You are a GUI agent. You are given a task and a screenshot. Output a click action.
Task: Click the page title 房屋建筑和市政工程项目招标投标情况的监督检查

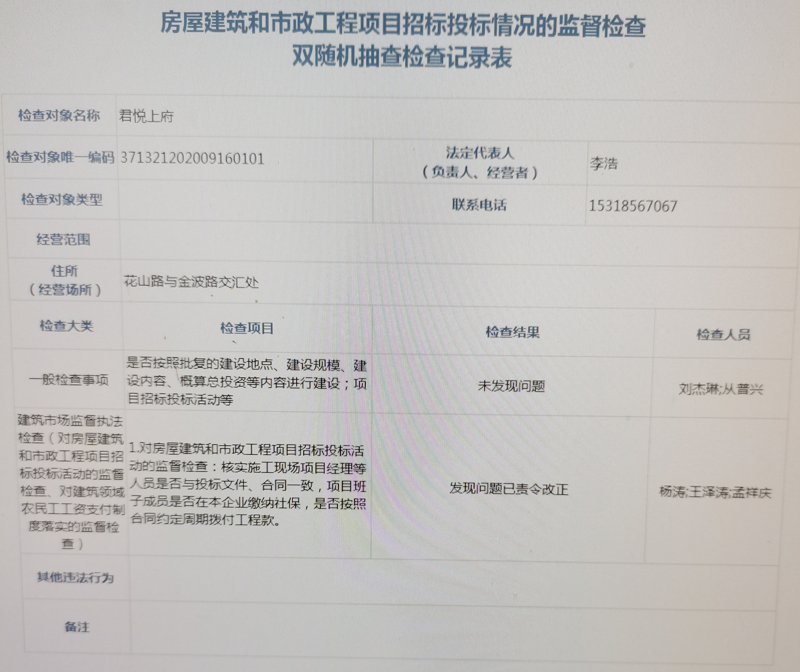point(403,25)
